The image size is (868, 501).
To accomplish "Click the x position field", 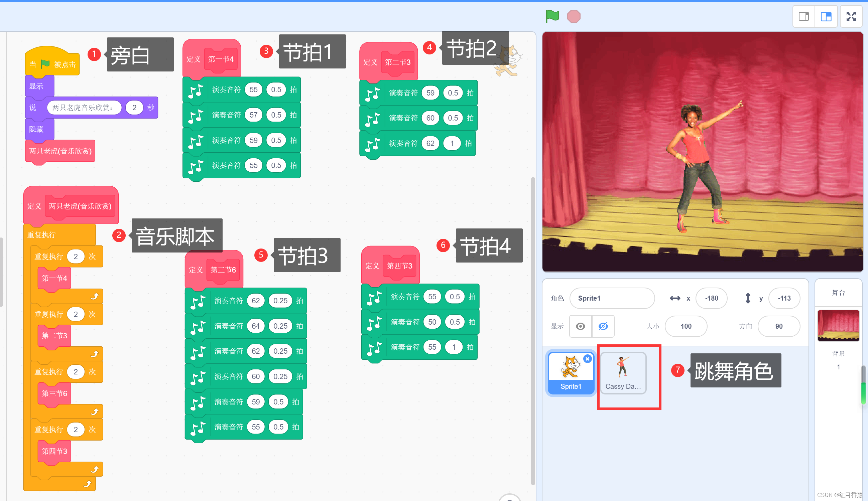I will coord(711,298).
